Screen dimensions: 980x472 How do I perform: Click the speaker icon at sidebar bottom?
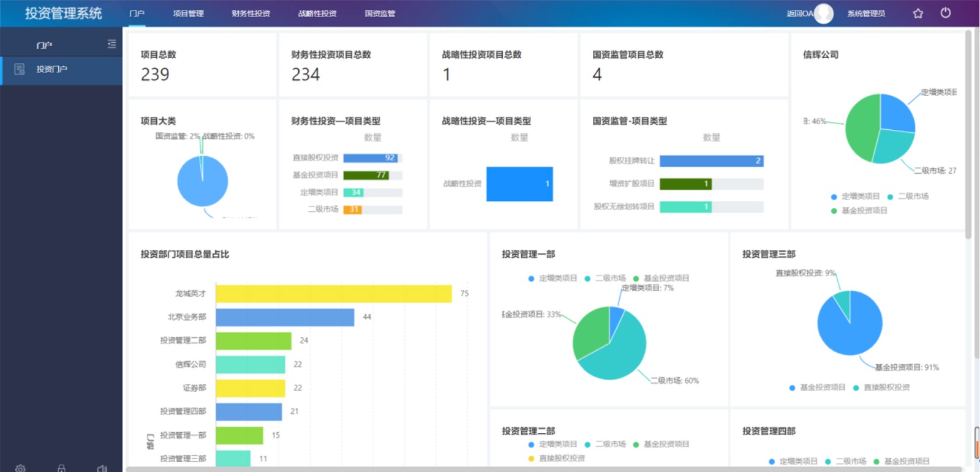tap(102, 468)
